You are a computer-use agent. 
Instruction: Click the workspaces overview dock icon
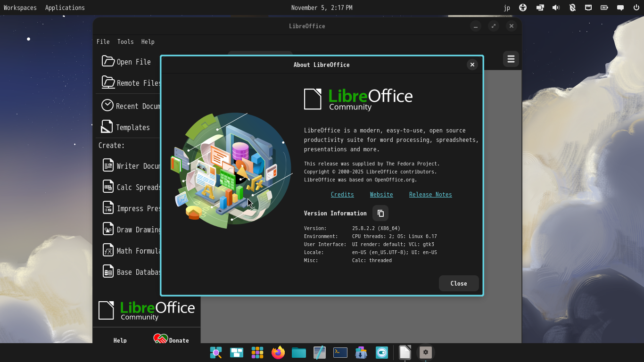(237, 353)
